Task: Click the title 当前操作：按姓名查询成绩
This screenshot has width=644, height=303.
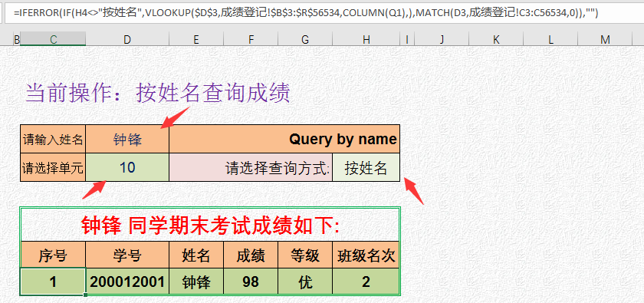Action: pyautogui.click(x=158, y=94)
